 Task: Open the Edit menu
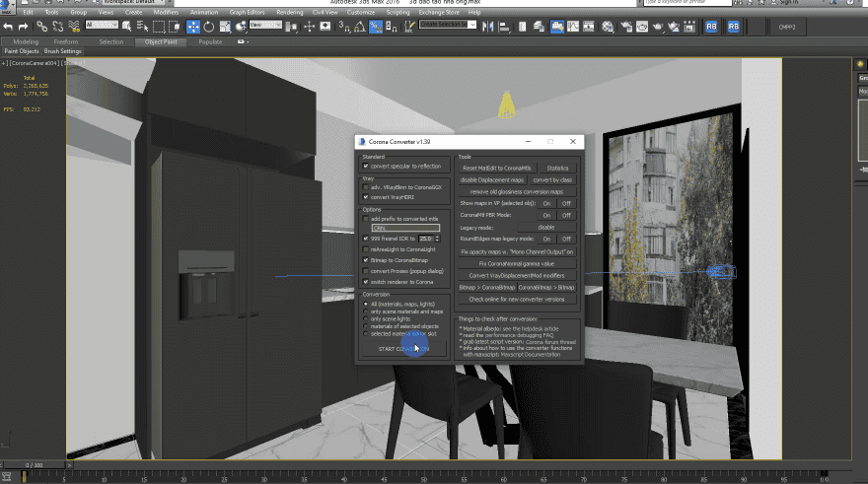pos(29,12)
